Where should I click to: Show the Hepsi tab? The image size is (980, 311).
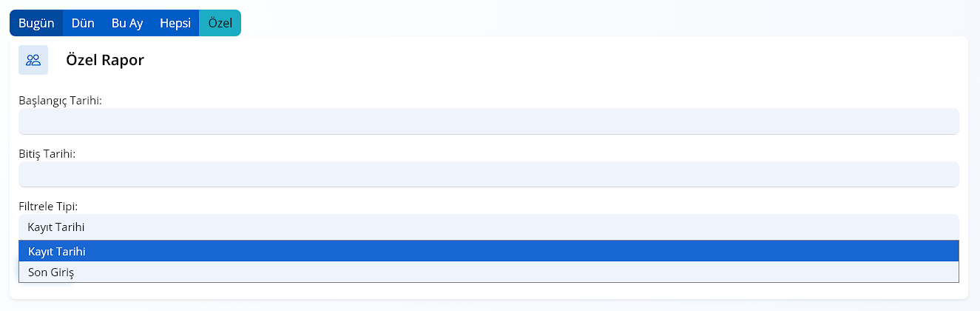pyautogui.click(x=175, y=23)
